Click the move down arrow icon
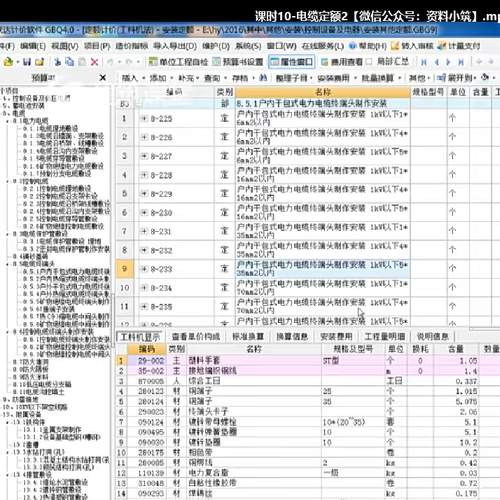Image resolution: width=500 pixels, height=500 pixels. pyautogui.click(x=491, y=62)
